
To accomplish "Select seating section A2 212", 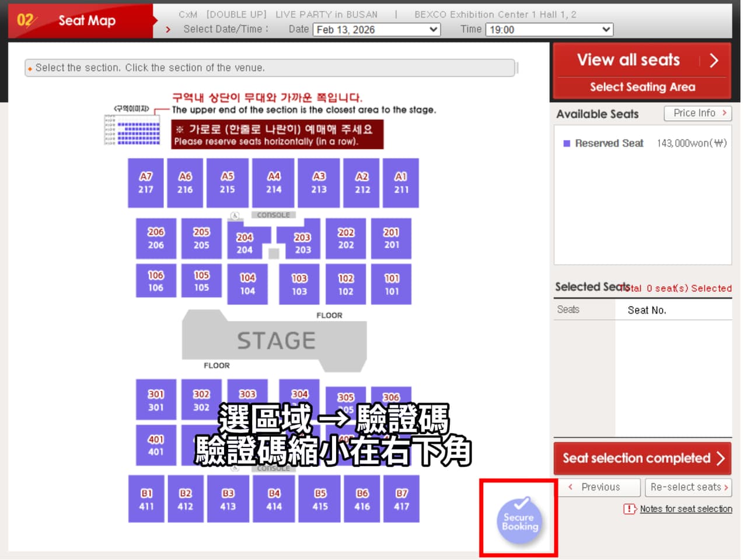I will tap(362, 183).
